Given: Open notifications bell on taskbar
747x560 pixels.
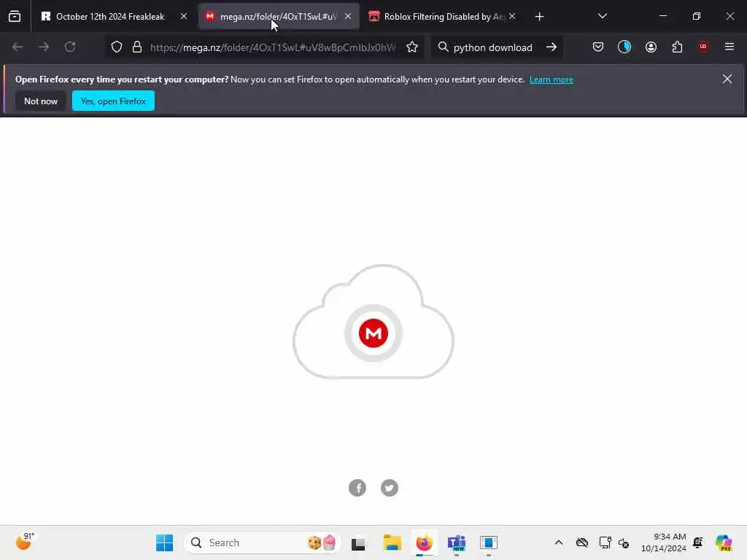Looking at the screenshot, I should coord(698,542).
